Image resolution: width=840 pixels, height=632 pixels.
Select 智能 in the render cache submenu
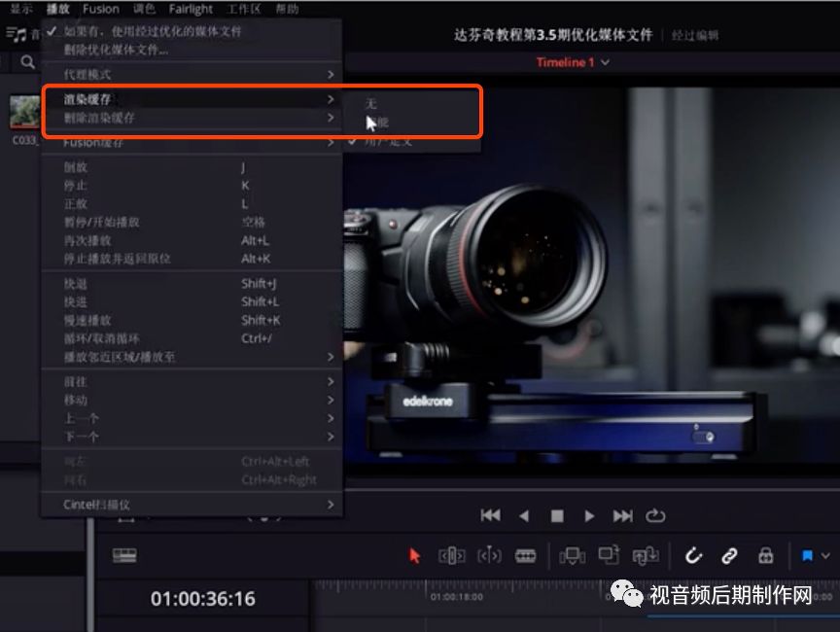coord(377,123)
